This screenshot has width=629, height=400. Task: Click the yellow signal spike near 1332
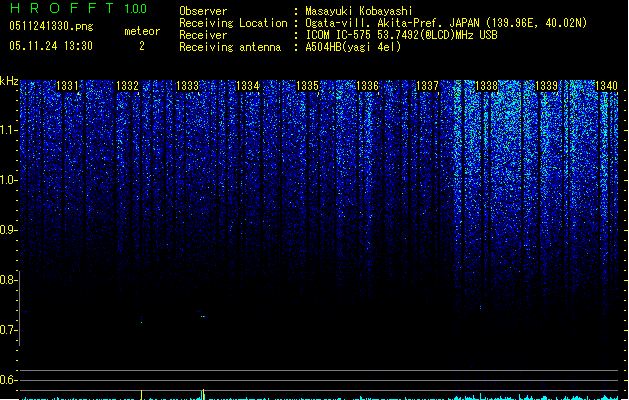(x=141, y=395)
